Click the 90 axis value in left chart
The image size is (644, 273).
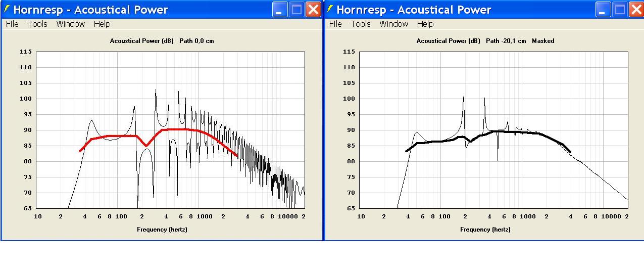[27, 130]
